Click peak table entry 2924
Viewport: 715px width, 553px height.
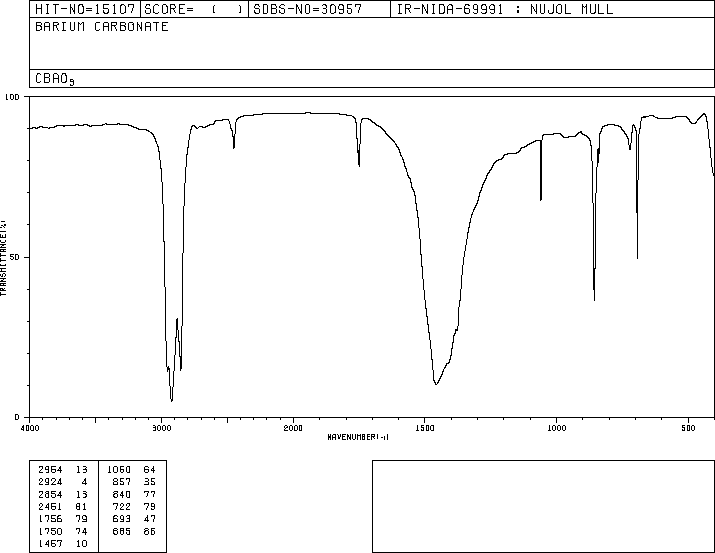(50, 482)
